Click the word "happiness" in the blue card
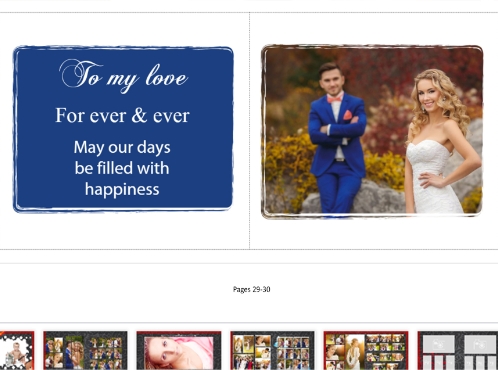Viewport: 498px width, 370px height. pyautogui.click(x=122, y=190)
